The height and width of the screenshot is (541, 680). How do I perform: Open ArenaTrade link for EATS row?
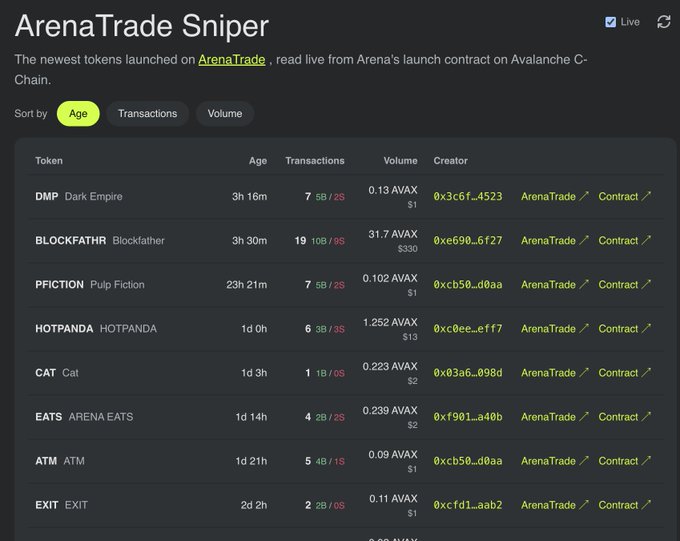[555, 417]
